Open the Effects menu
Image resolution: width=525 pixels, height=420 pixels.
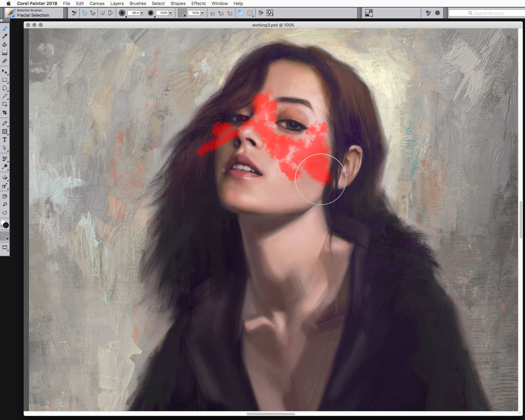click(x=198, y=3)
